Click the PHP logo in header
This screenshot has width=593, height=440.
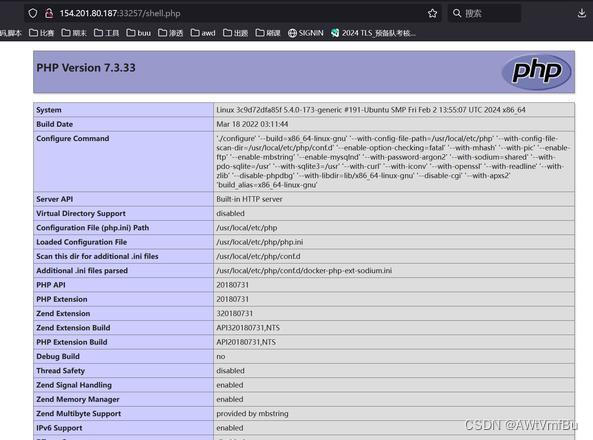[x=536, y=72]
